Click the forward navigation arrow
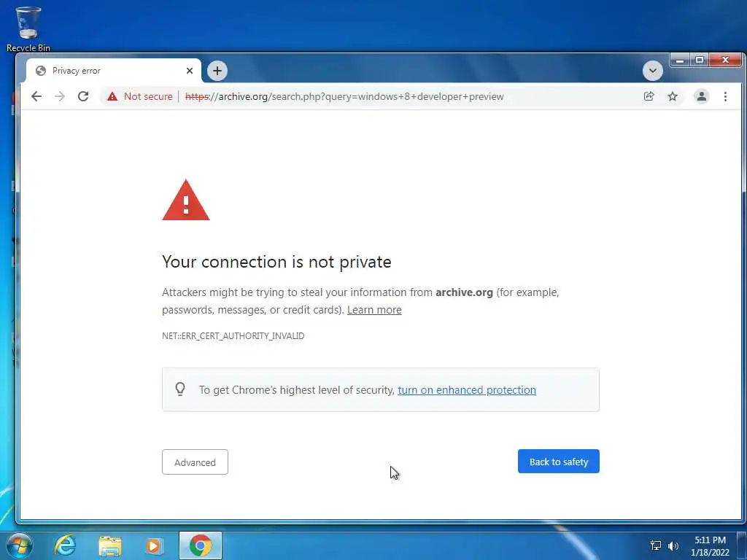The width and height of the screenshot is (747, 560). [x=60, y=97]
